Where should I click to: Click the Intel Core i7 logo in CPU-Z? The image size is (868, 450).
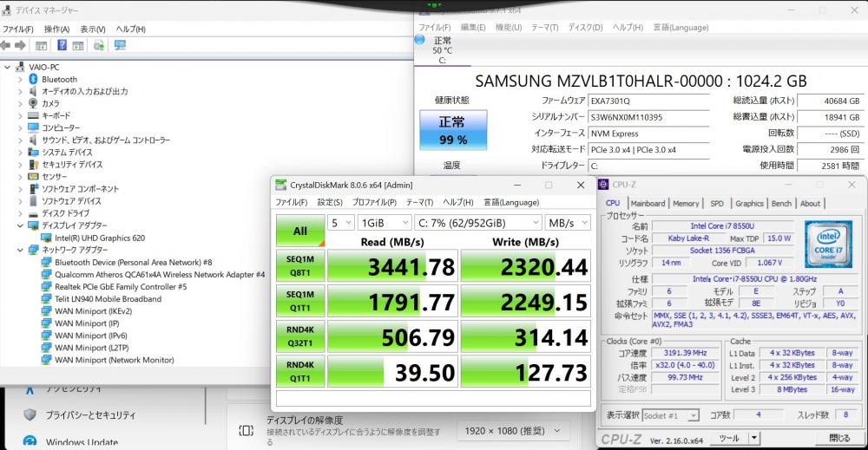pyautogui.click(x=828, y=244)
